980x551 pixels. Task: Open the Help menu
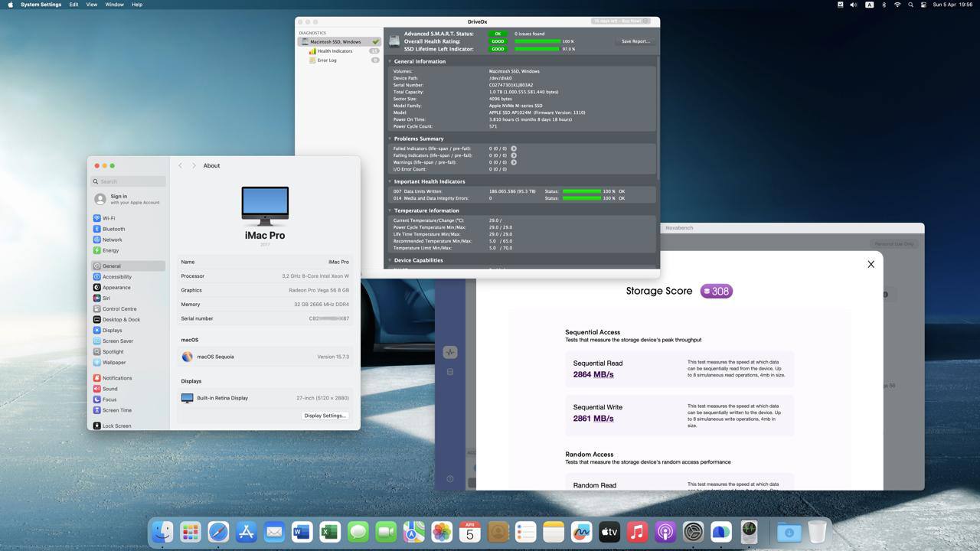click(137, 5)
